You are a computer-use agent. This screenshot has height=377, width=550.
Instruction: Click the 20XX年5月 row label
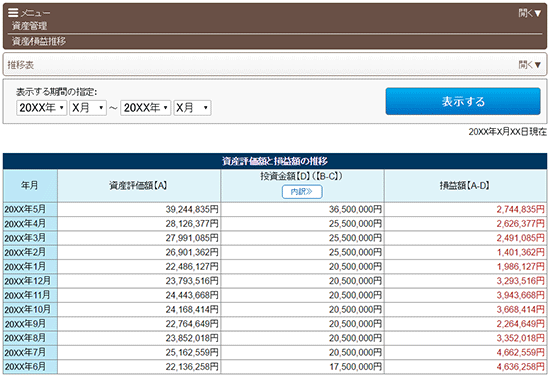[x=25, y=209]
